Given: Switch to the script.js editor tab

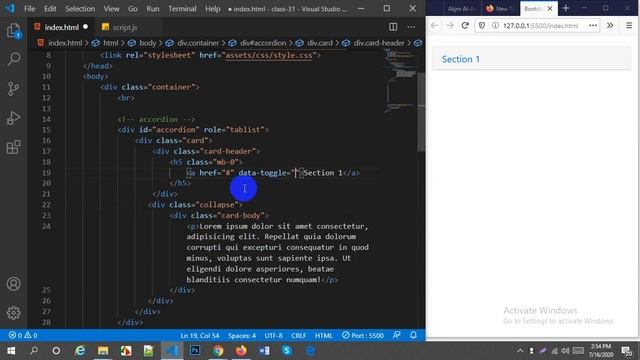Looking at the screenshot, I should tap(125, 27).
